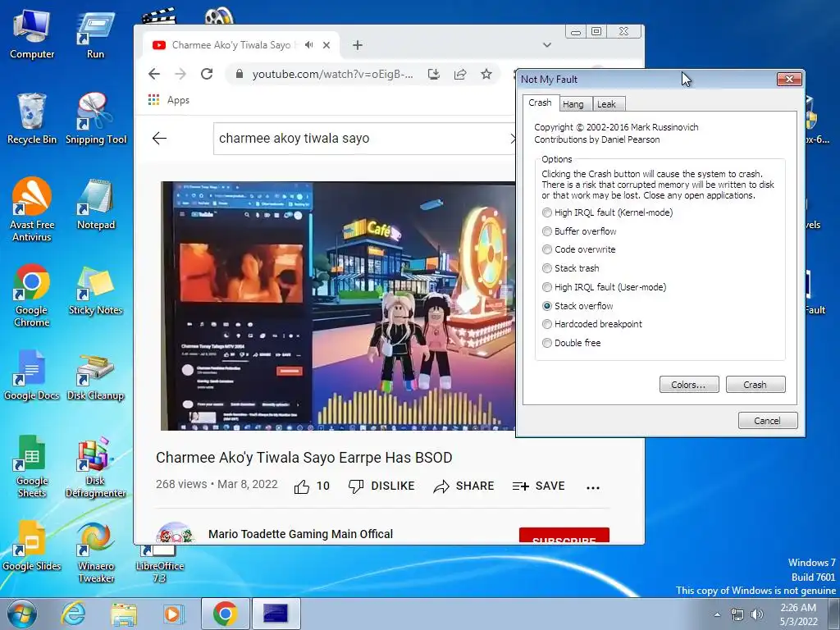Open the Sticky Notes shortcut
Viewport: 840px width, 630px height.
(95, 290)
